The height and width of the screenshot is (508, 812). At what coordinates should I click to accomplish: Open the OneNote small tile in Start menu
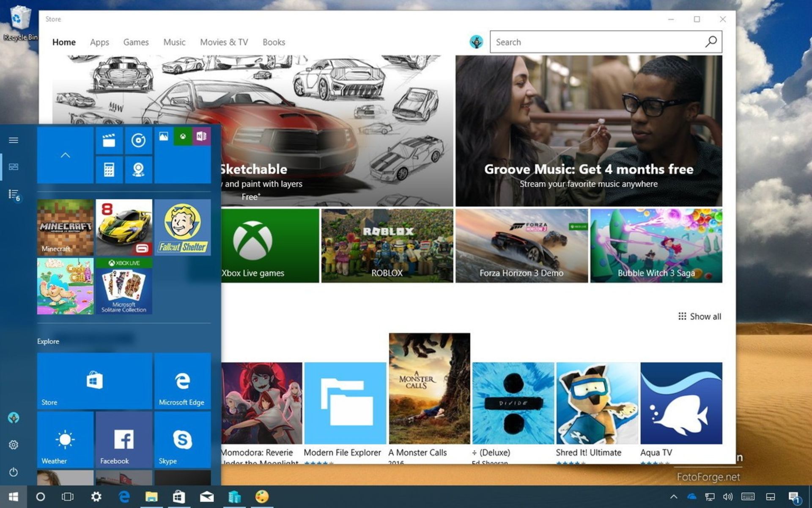click(201, 136)
